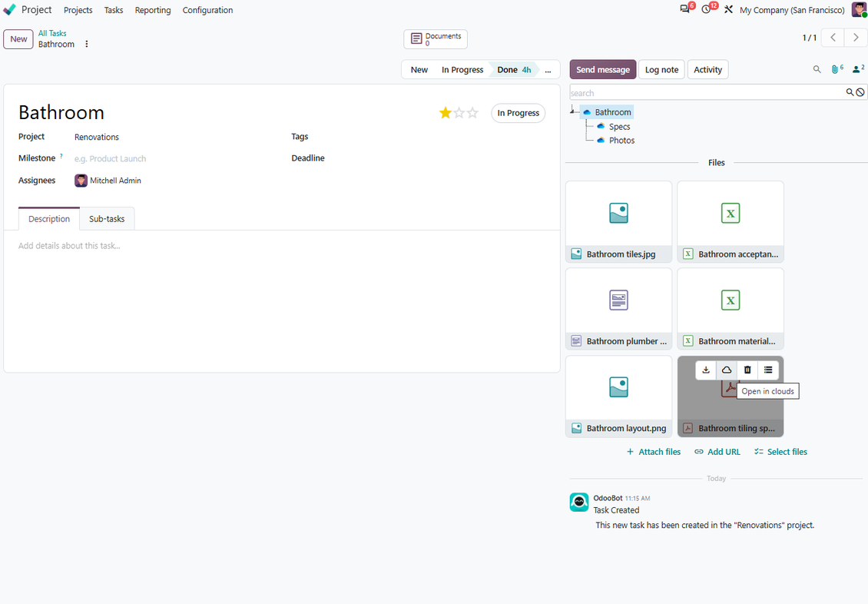Click the Project app logo icon
The image size is (868, 604).
tap(9, 10)
